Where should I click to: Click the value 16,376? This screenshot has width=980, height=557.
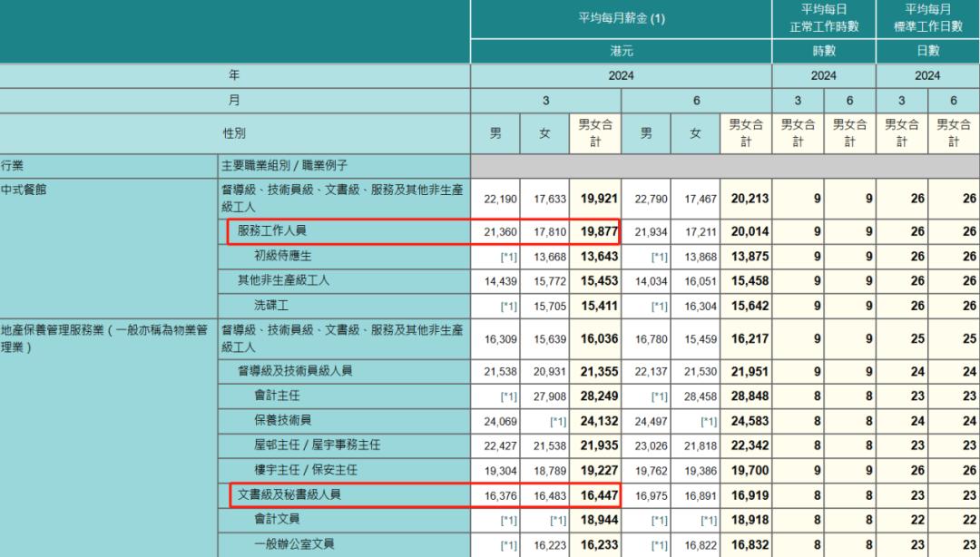(x=501, y=495)
